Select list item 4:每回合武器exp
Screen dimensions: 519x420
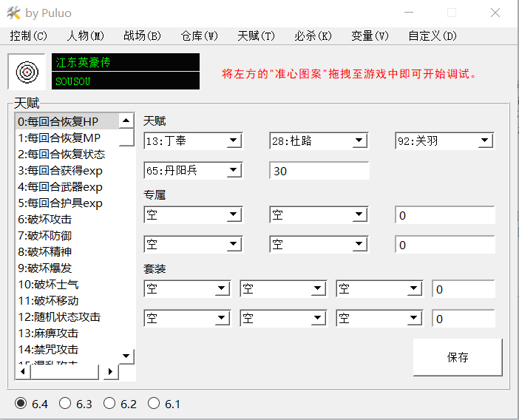(67, 186)
